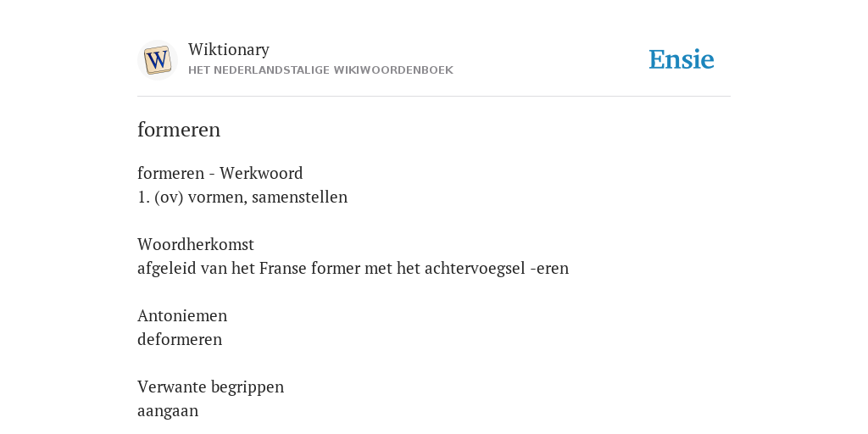Click the horizontal divider below the header

pos(434,97)
